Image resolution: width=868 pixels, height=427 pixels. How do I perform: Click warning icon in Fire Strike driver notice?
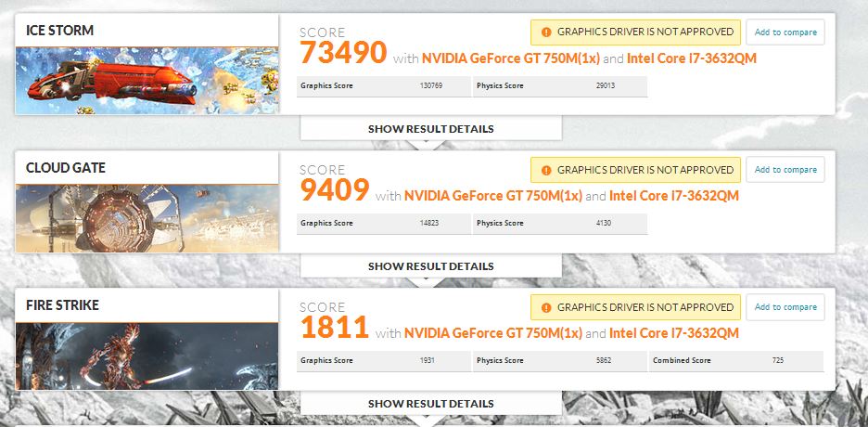tap(545, 307)
